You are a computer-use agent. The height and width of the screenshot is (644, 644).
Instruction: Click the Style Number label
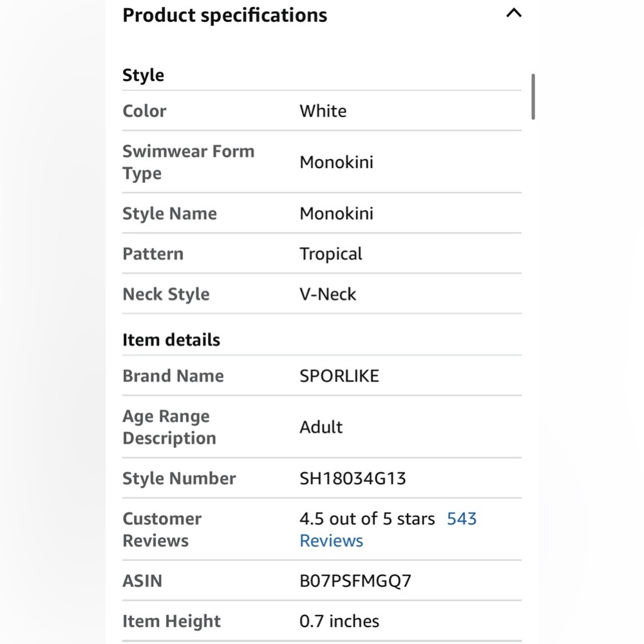click(179, 478)
